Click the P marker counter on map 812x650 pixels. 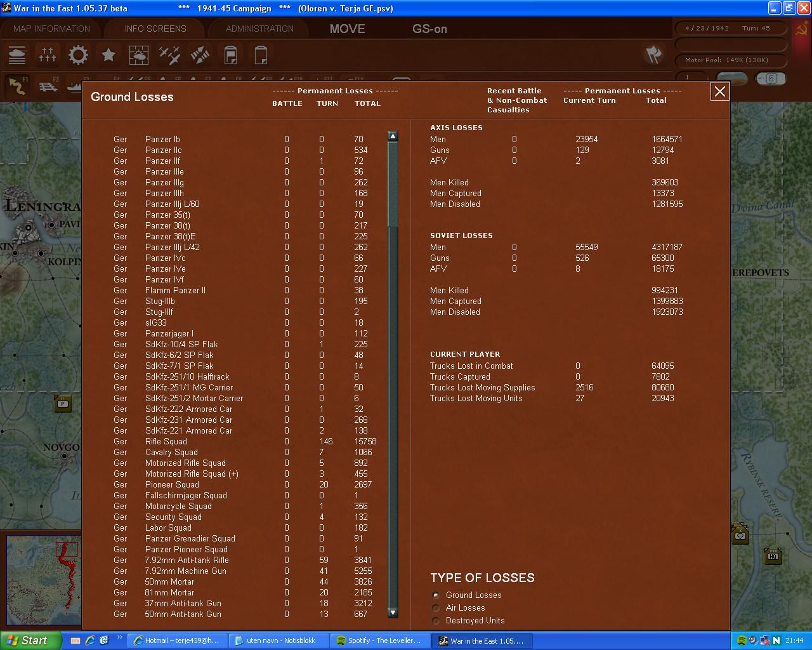pyautogui.click(x=62, y=404)
